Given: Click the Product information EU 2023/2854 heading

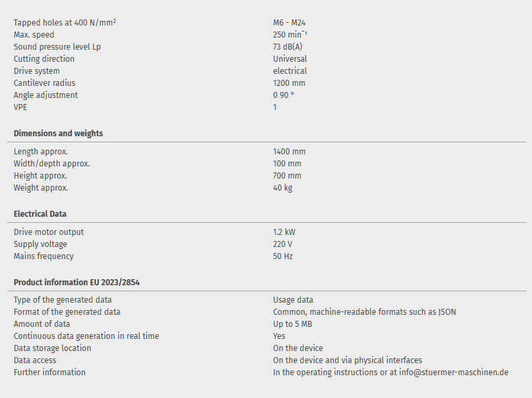Looking at the screenshot, I should pos(77,283).
